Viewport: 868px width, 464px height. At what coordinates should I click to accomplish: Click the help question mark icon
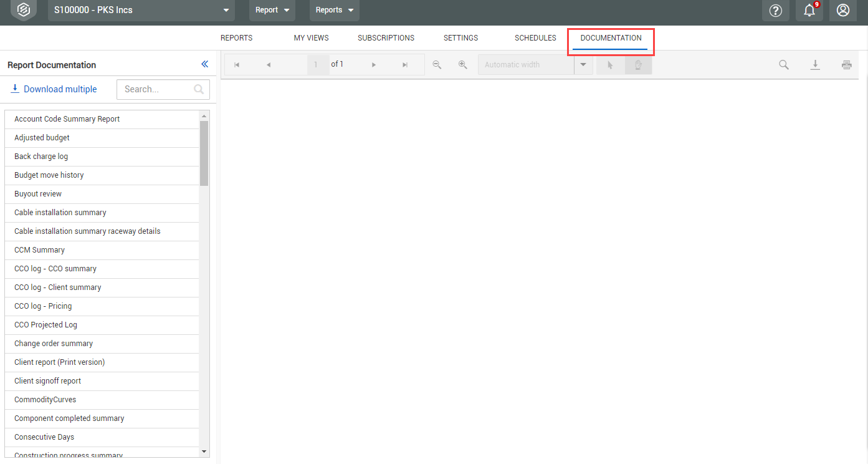tap(775, 10)
